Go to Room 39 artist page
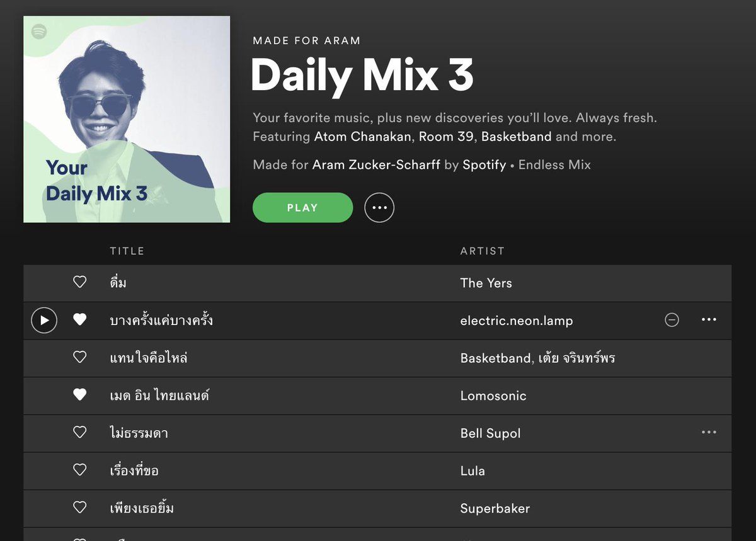 pos(446,137)
